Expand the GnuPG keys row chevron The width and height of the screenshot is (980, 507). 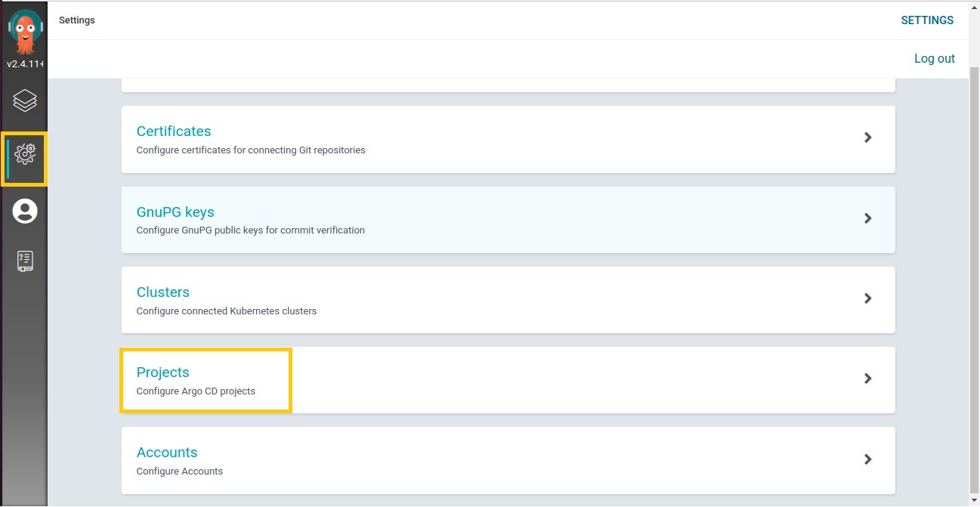pos(867,218)
